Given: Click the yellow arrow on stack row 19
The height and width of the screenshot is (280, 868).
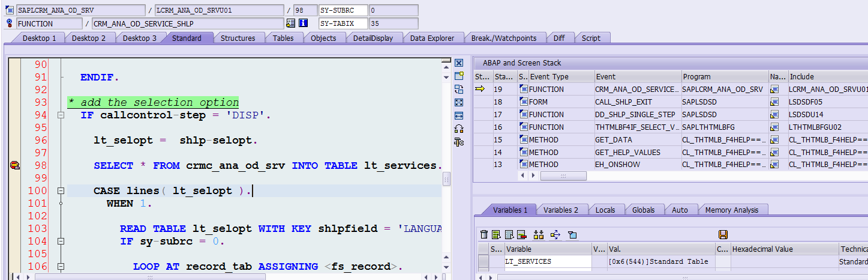Looking at the screenshot, I should click(x=480, y=89).
